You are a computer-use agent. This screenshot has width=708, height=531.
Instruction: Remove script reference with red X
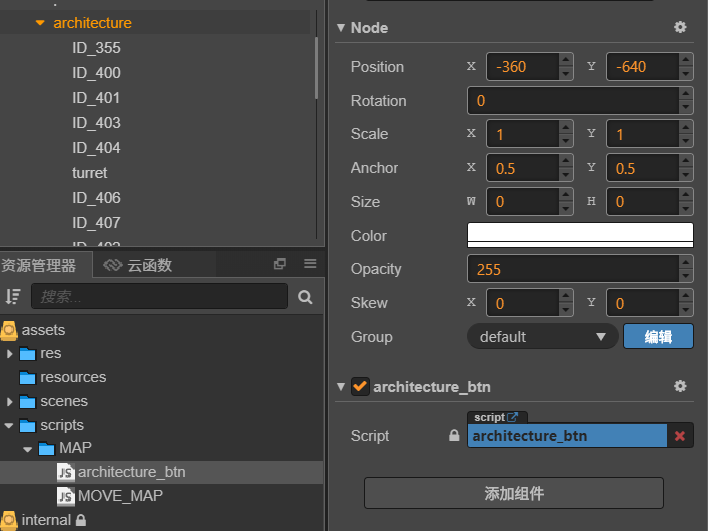680,436
